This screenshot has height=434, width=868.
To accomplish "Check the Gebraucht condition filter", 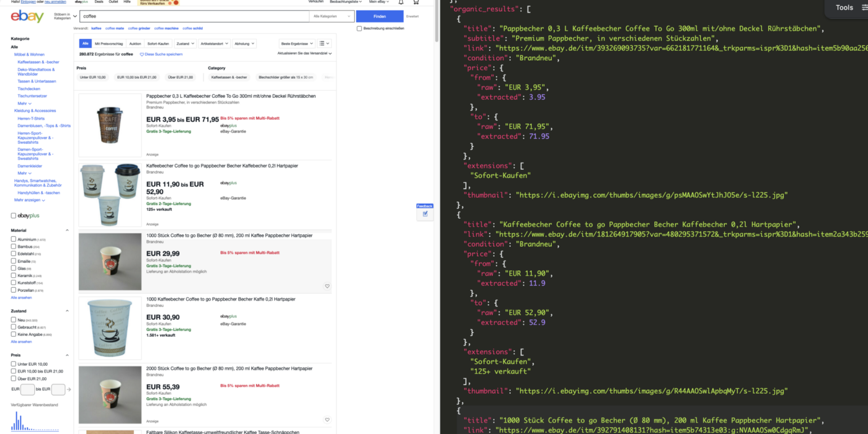I will pyautogui.click(x=14, y=327).
